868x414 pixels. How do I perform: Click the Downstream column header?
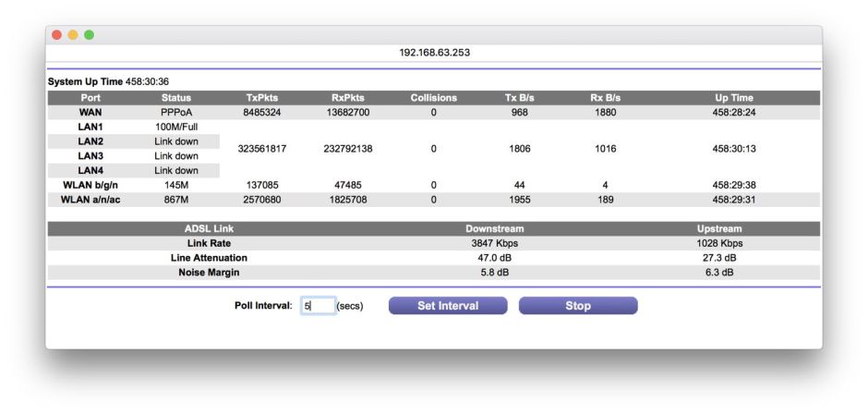click(496, 229)
